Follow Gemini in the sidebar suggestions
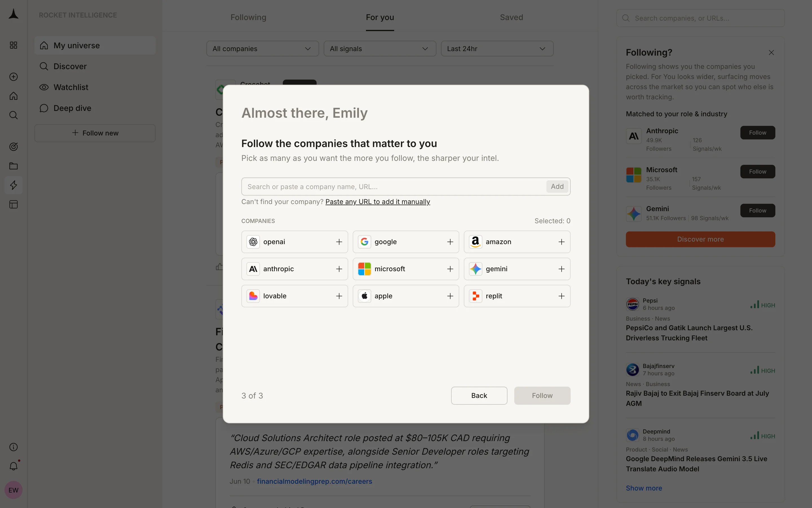The width and height of the screenshot is (812, 508). 757,211
